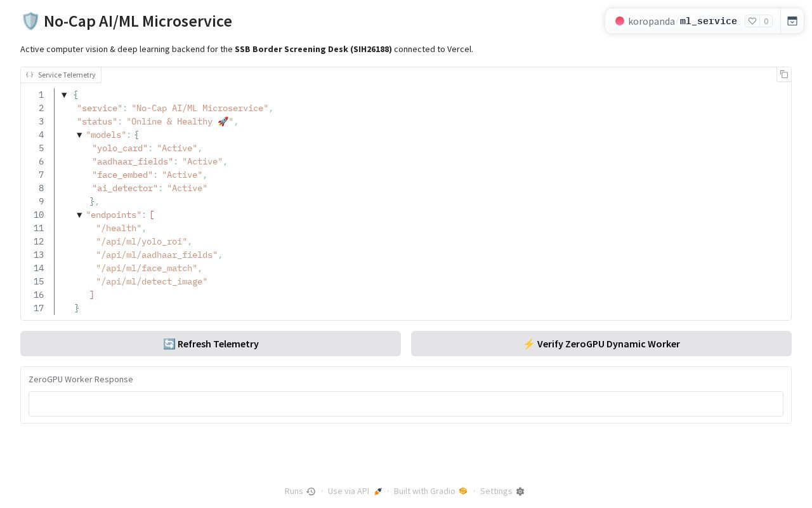
Task: Click the "face_embed" key
Action: 122,175
